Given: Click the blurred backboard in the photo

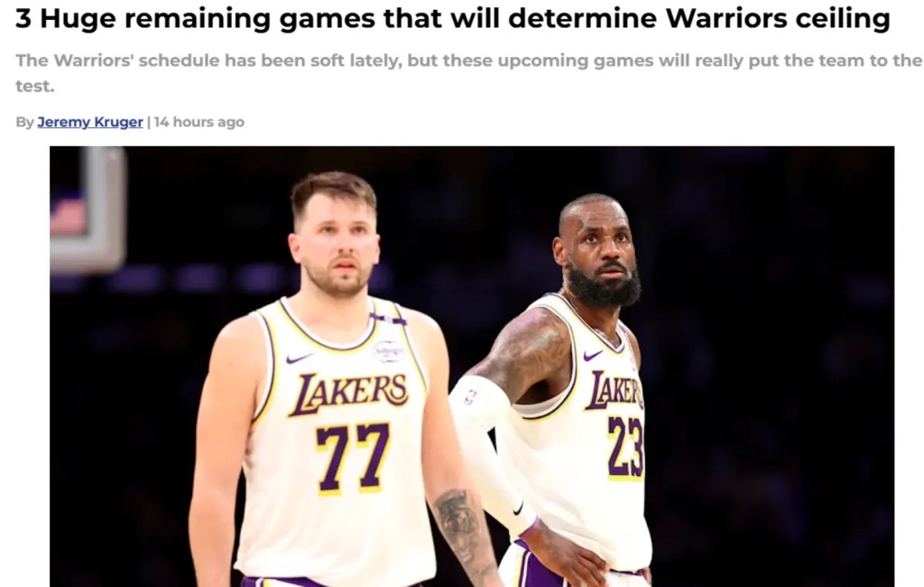Looking at the screenshot, I should (x=88, y=210).
